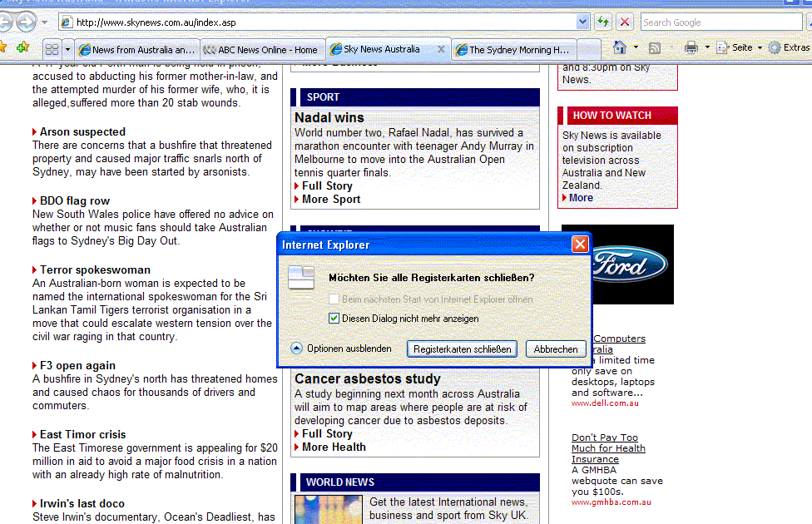Open the F3 open again headline
Screen dimensions: 812x524
click(77, 366)
